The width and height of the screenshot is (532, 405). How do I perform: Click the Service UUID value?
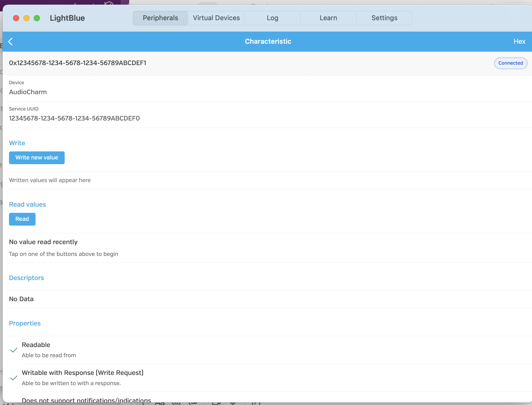[x=74, y=118]
